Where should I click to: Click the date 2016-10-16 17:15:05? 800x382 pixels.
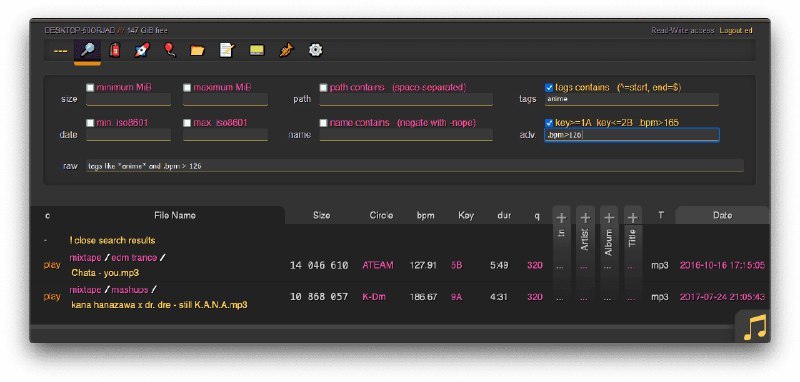(x=722, y=265)
